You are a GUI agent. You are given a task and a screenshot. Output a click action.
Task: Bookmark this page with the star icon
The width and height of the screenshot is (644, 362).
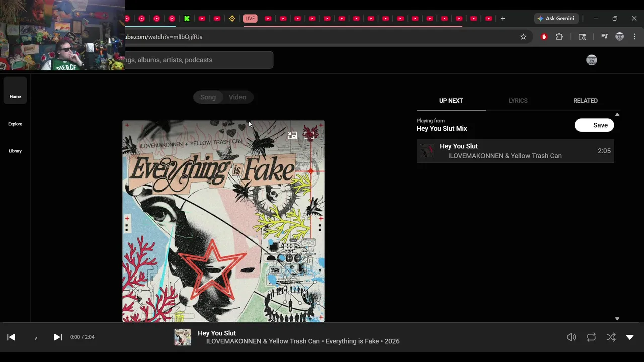pyautogui.click(x=523, y=37)
